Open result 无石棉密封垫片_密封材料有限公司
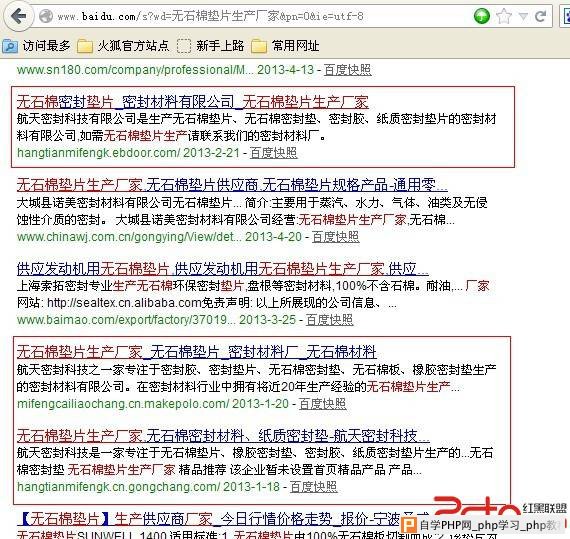 pyautogui.click(x=193, y=102)
